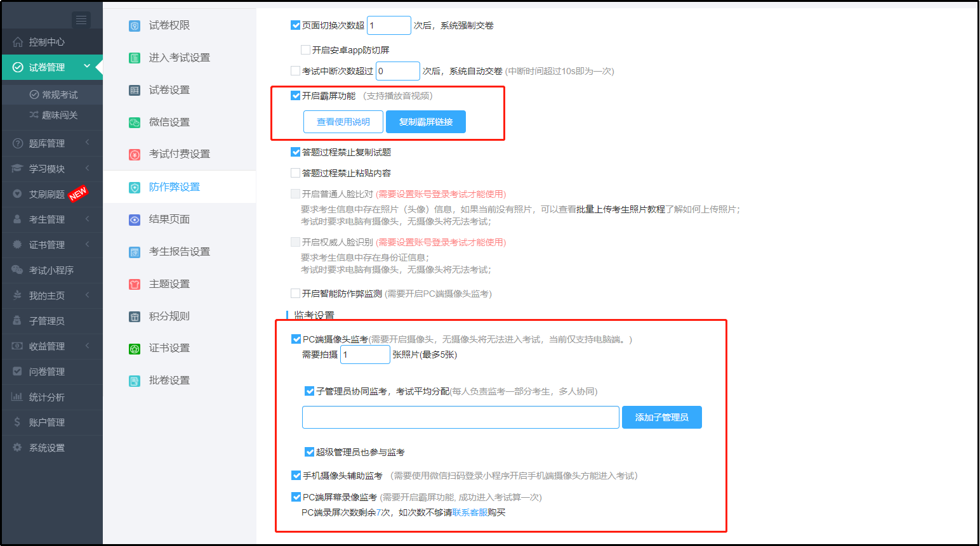980x546 pixels.
Task: Expand the 学习模块 sidebar menu
Action: (x=87, y=167)
